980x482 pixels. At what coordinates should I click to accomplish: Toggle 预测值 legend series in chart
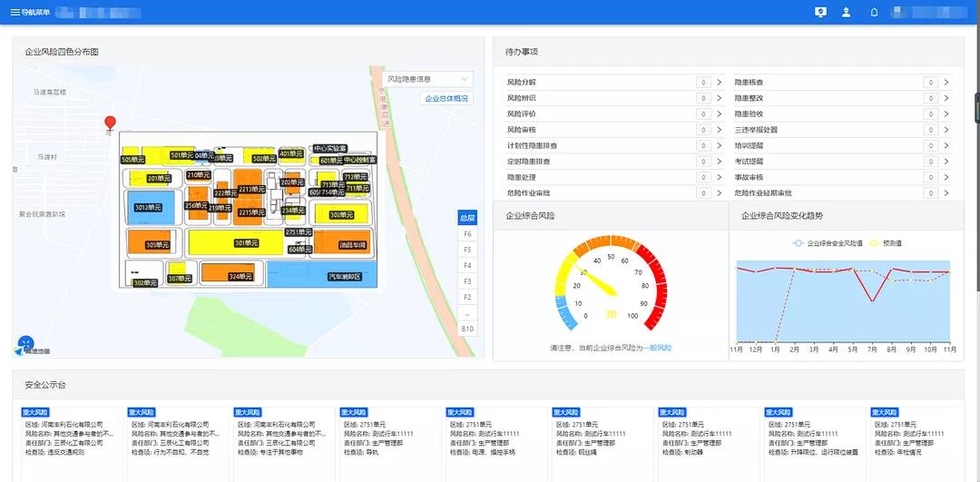(x=886, y=243)
